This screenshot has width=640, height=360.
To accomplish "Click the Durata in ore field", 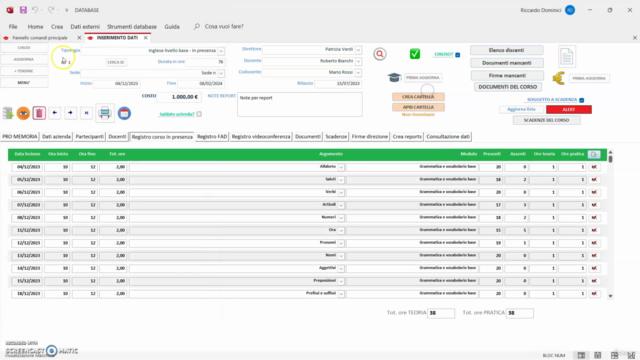I will 205,62.
